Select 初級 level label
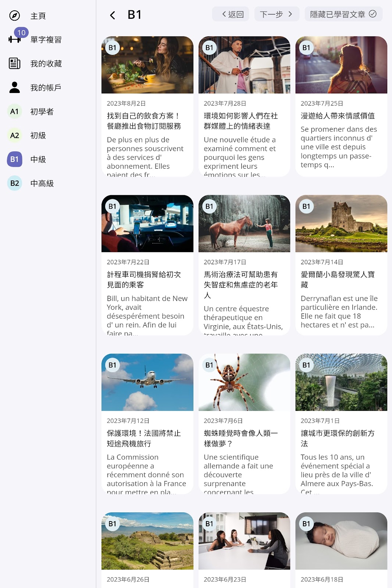This screenshot has width=392, height=588. [38, 135]
